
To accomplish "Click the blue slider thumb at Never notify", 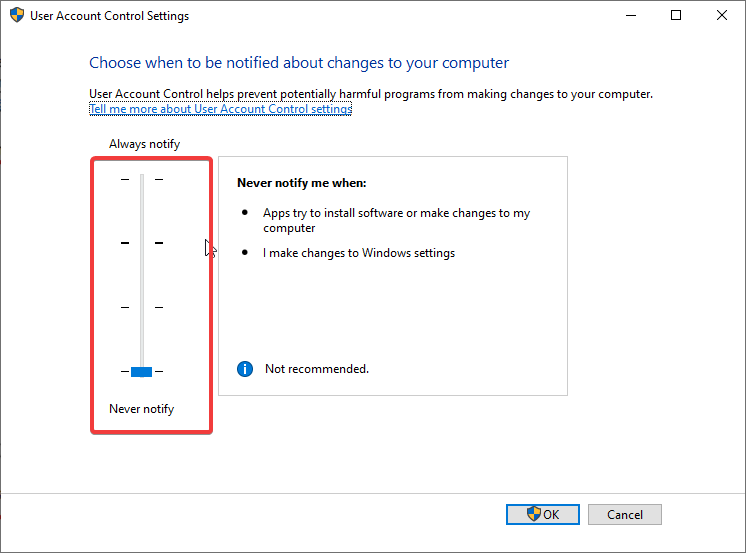I will point(141,372).
